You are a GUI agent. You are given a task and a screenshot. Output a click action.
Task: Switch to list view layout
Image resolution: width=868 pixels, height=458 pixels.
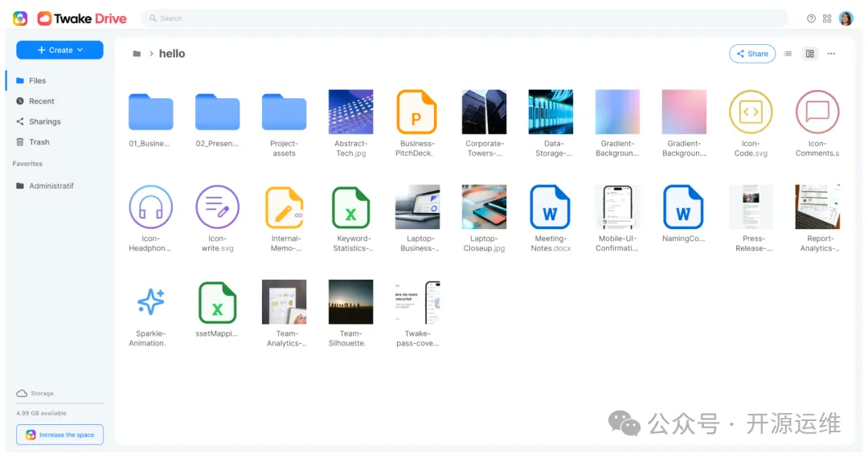788,54
